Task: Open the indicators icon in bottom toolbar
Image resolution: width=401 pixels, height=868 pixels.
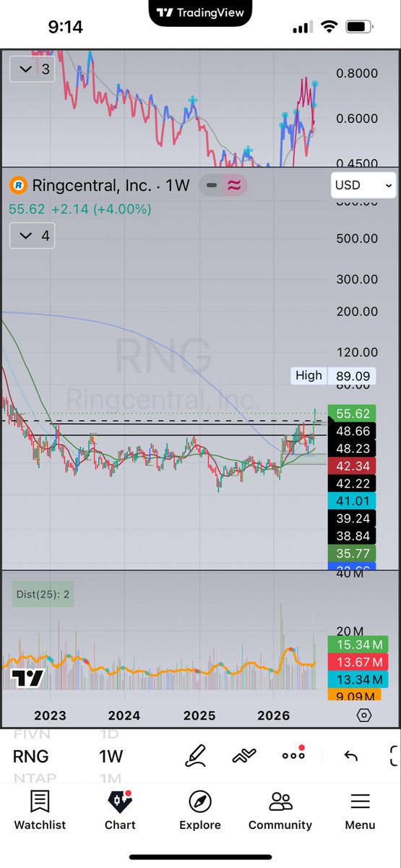Action: coord(245,756)
